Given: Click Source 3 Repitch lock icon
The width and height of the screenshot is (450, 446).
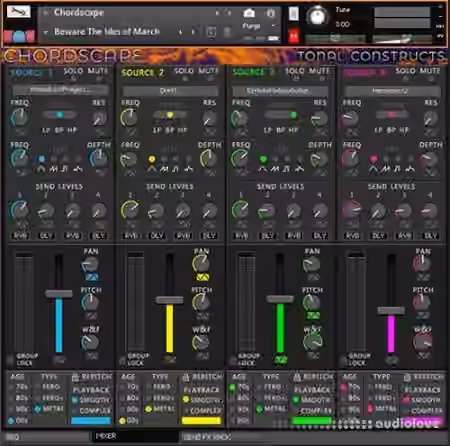Looking at the screenshot, I should point(297,377).
